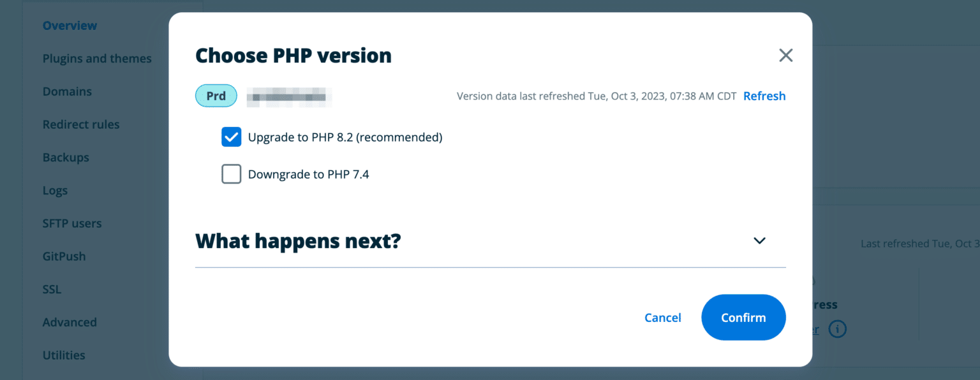Viewport: 980px width, 380px height.
Task: Expand the What happens next section
Action: [759, 240]
